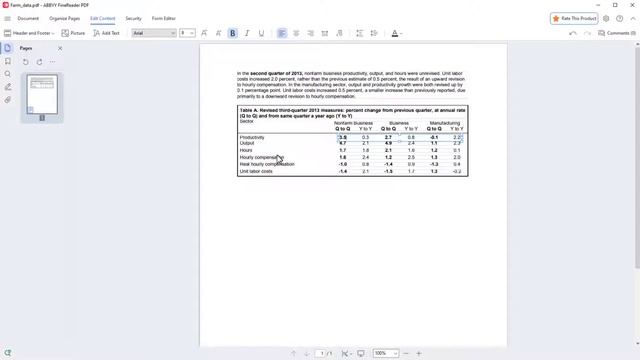
Task: Click the Picture insert button
Action: pos(73,33)
